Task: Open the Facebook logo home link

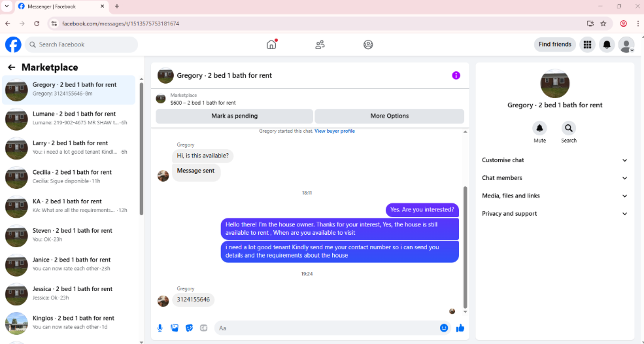Action: point(13,44)
